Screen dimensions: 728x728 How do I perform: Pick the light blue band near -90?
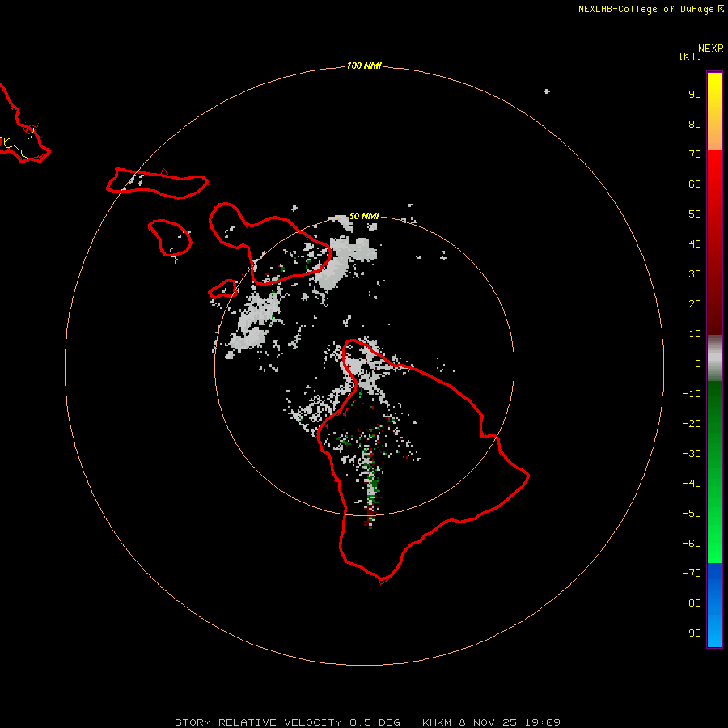(714, 632)
